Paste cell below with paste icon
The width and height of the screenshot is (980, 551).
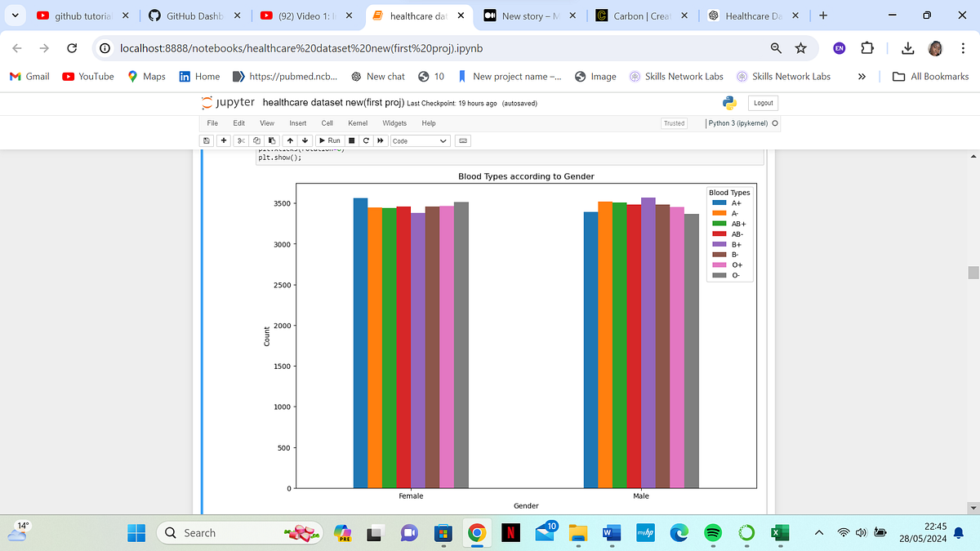pos(271,140)
